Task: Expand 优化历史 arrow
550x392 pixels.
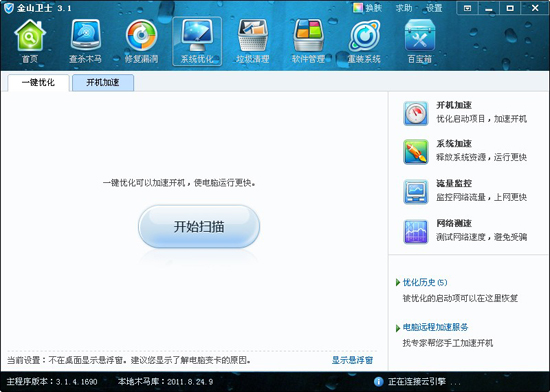Action: point(398,283)
